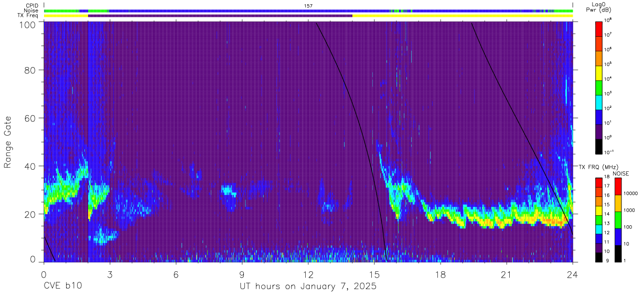The image size is (644, 297).
Task: Click the red top segment of NOISE colorbar
Action: (x=618, y=186)
